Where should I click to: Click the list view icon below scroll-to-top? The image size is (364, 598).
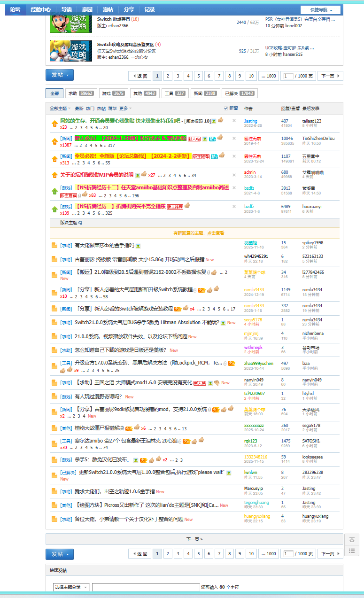[x=352, y=551]
